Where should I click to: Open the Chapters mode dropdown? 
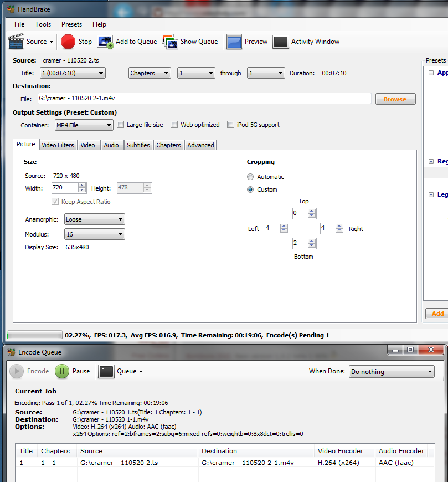150,73
